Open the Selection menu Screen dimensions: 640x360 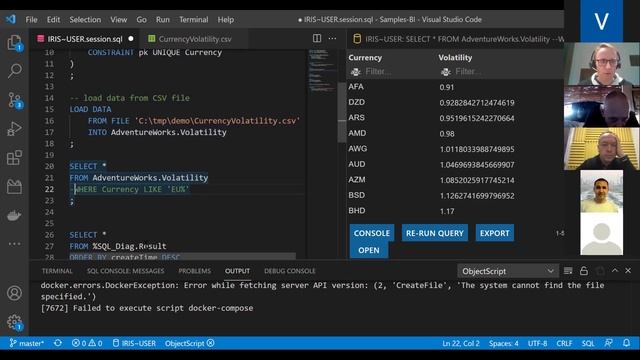pyautogui.click(x=85, y=20)
